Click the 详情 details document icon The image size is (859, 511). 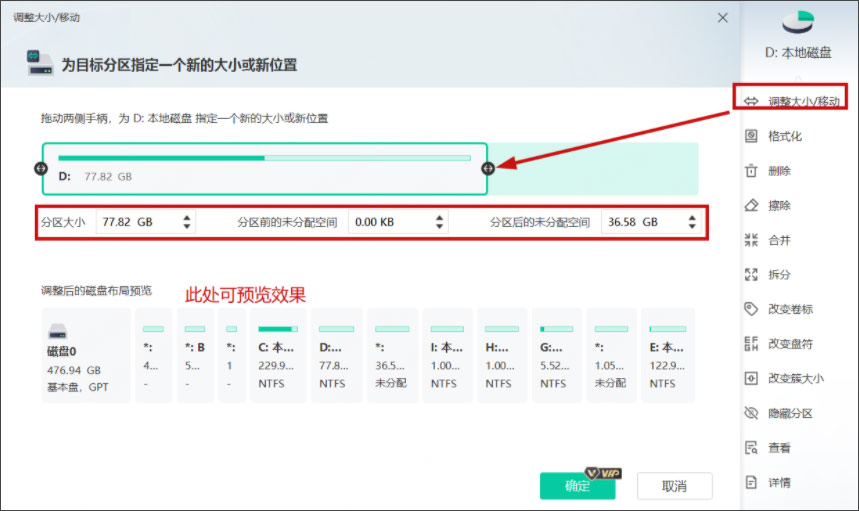751,483
